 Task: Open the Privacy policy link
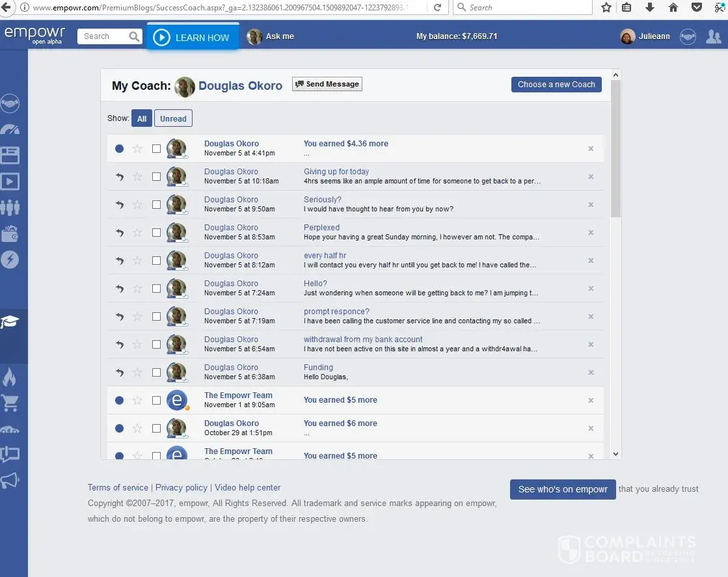tap(182, 487)
